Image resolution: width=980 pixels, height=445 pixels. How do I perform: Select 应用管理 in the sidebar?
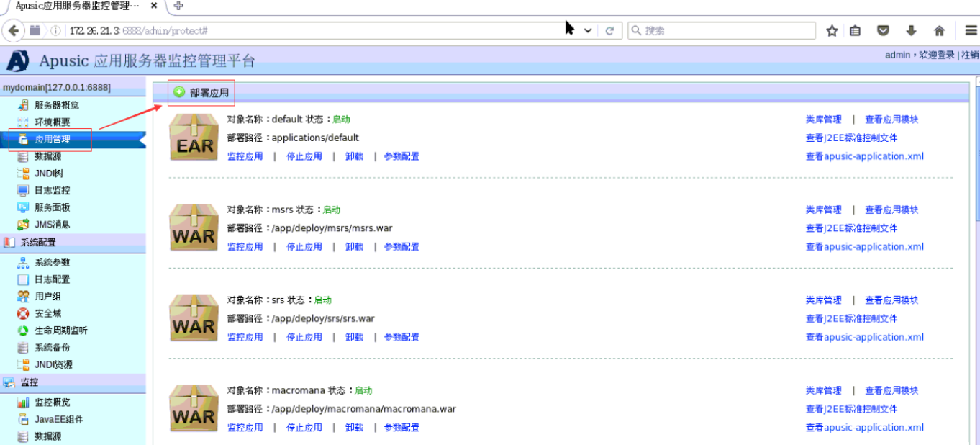click(x=53, y=140)
